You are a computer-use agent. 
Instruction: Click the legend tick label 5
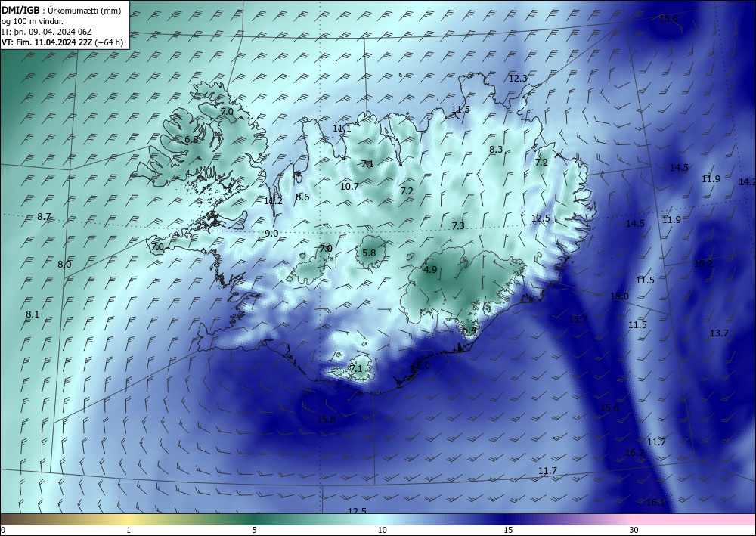tap(254, 530)
